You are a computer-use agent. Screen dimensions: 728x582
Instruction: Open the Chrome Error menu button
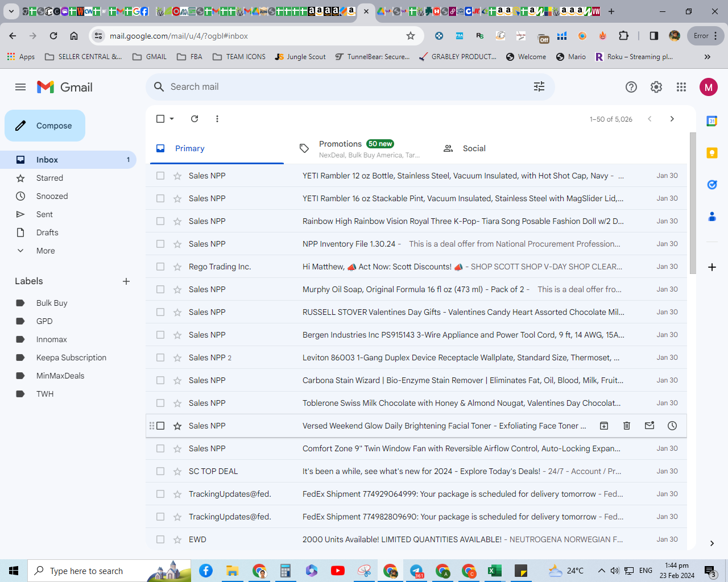706,36
